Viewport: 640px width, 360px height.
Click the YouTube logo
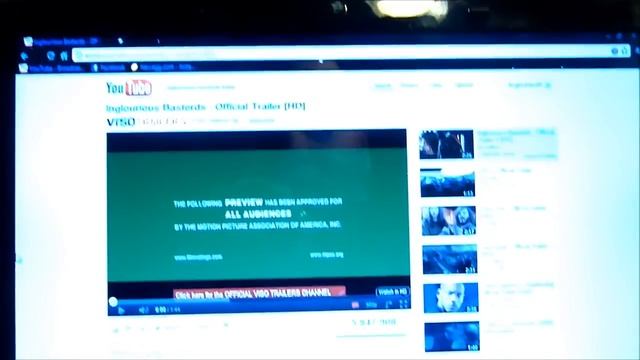[129, 88]
